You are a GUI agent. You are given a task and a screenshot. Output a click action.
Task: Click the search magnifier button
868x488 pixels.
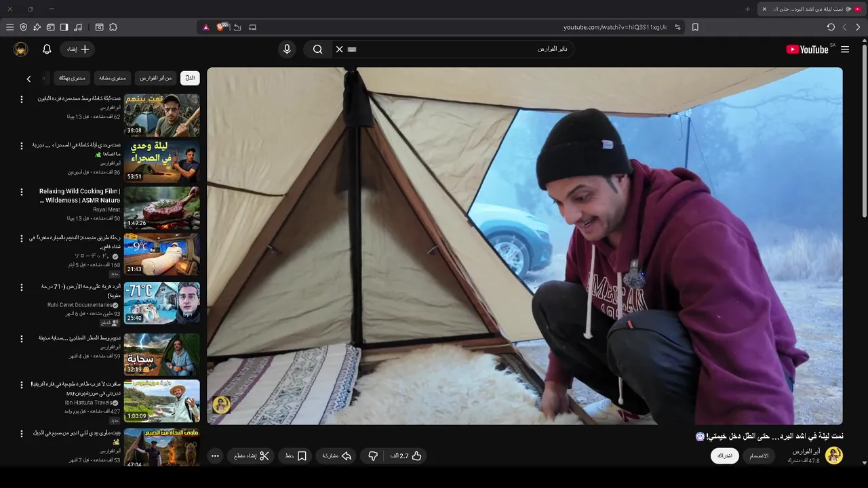pos(318,49)
